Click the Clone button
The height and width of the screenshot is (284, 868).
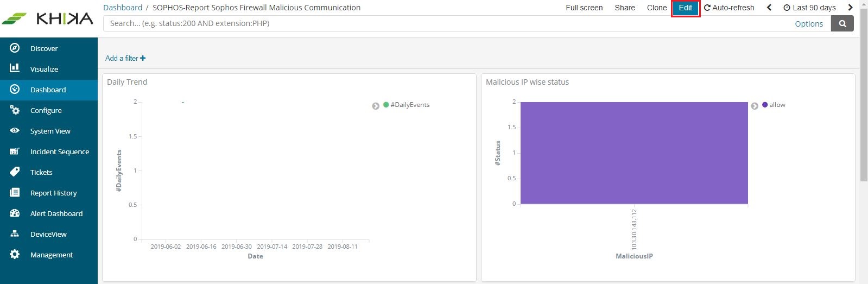(x=657, y=8)
